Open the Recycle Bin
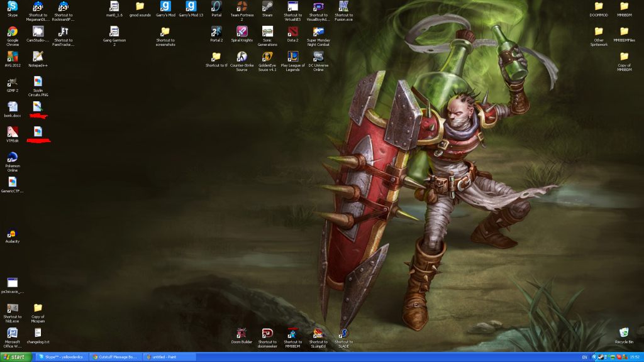Viewport: 644px width, 362px height. click(x=624, y=333)
